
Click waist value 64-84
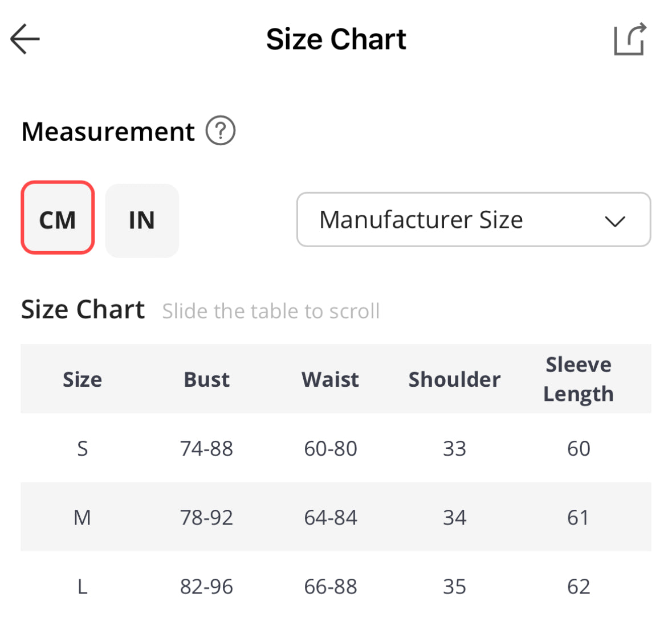point(330,518)
